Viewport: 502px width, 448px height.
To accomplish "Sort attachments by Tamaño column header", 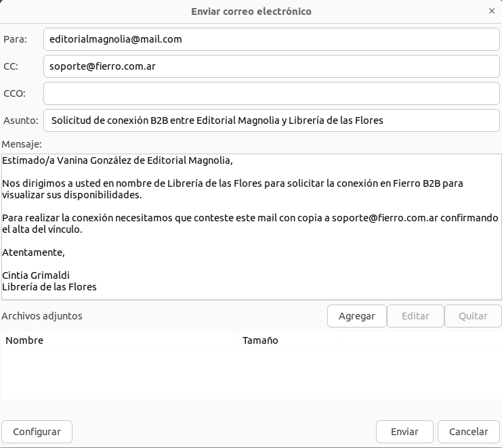I will click(287, 340).
